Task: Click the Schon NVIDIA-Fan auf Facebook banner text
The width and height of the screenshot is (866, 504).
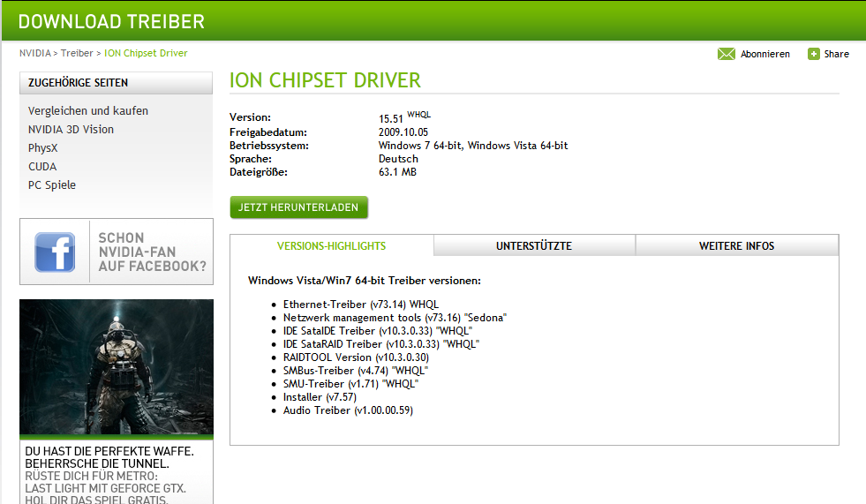Action: [x=152, y=252]
